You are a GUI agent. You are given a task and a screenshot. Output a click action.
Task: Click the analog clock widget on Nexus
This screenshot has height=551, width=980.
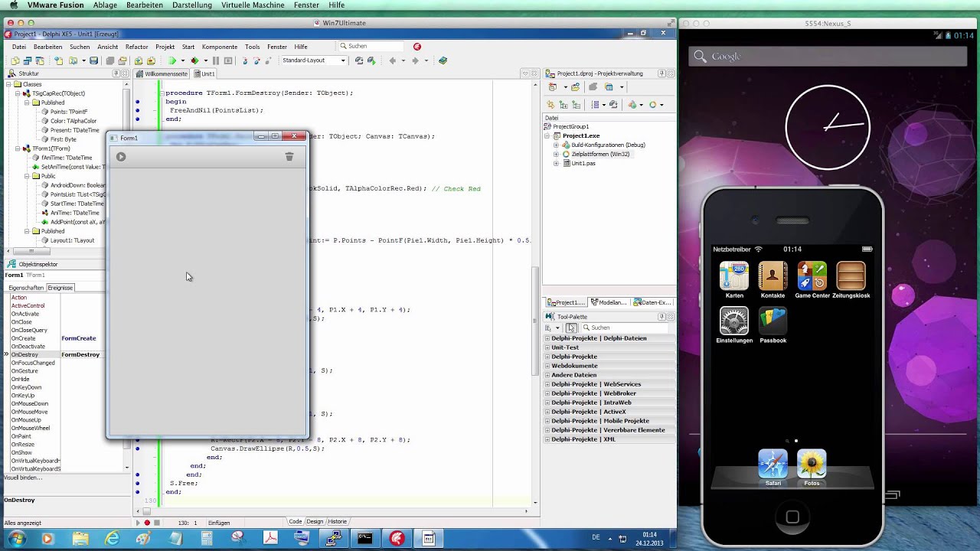(x=828, y=127)
